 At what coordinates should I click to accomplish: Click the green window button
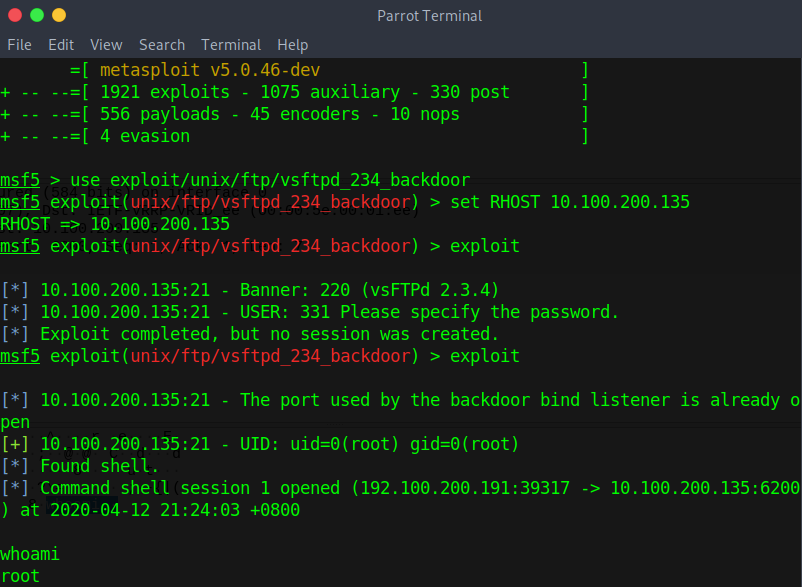(37, 15)
